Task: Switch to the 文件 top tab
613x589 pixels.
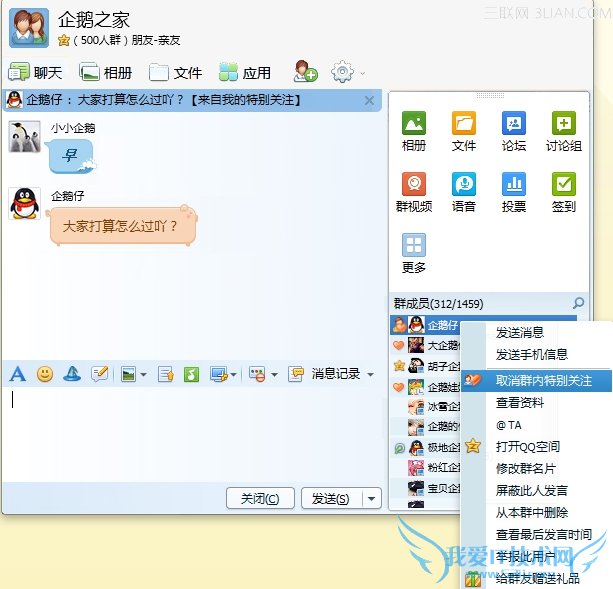Action: tap(176, 73)
